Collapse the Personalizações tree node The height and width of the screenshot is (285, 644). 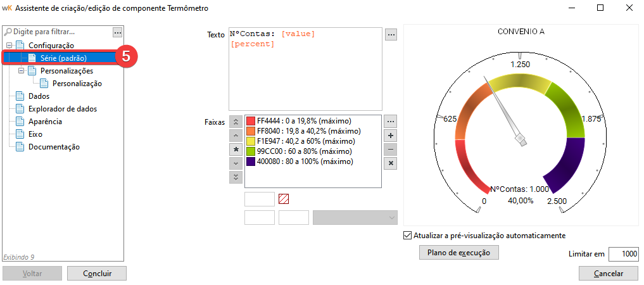[21, 71]
